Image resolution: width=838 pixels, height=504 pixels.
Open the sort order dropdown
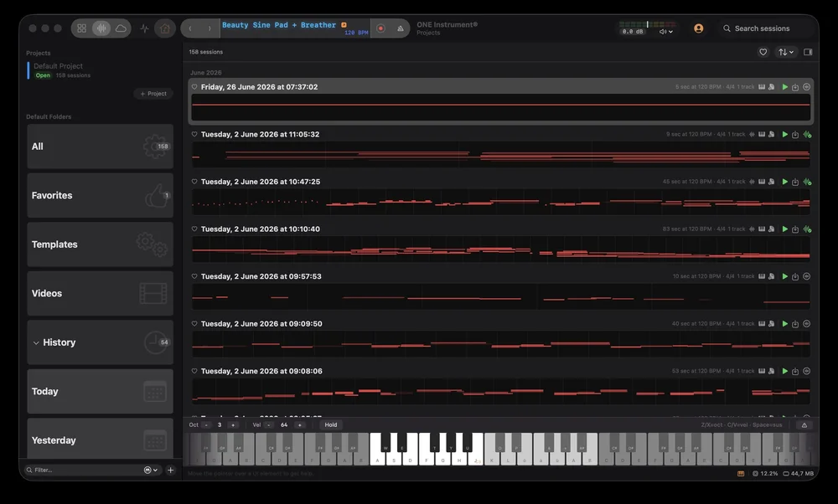click(x=786, y=52)
